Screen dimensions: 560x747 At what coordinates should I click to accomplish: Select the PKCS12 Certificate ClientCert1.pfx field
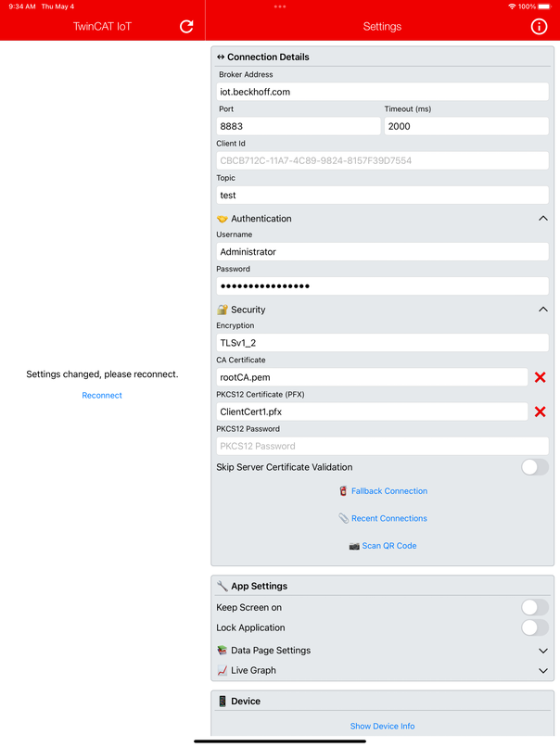(x=372, y=411)
